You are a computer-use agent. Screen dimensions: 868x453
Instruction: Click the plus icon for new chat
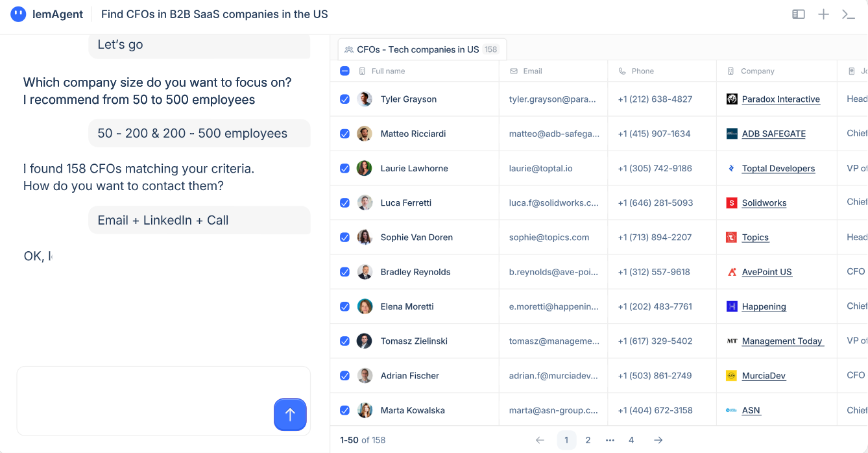click(x=823, y=14)
